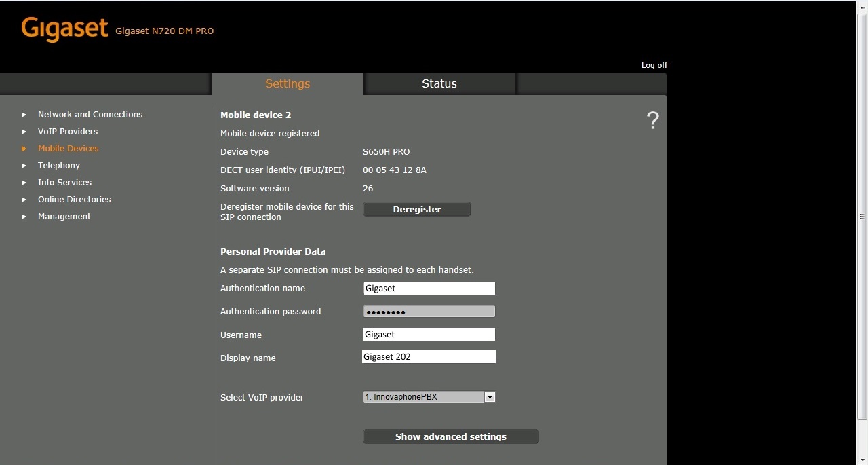
Task: Open the Select VoIP provider dropdown
Action: click(x=429, y=397)
